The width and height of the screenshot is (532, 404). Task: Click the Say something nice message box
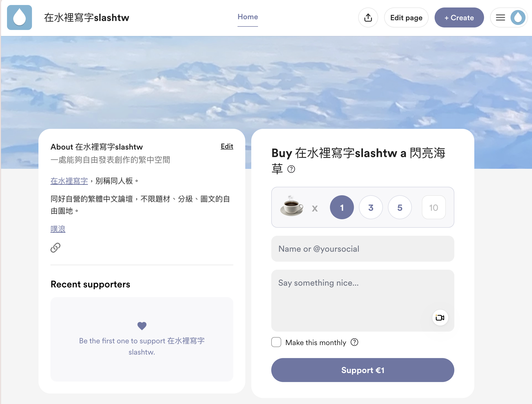tap(363, 301)
